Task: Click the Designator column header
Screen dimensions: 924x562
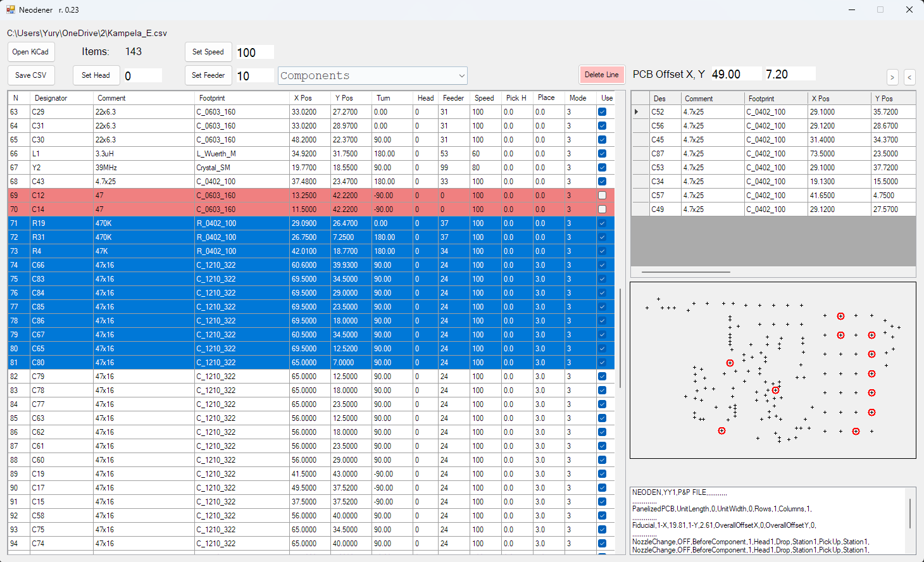Action: [51, 98]
